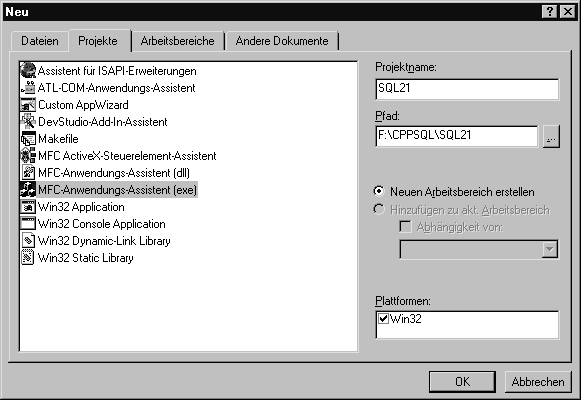Check the Abhängigkeit von checkbox
This screenshot has height=400, width=581.
tap(405, 227)
